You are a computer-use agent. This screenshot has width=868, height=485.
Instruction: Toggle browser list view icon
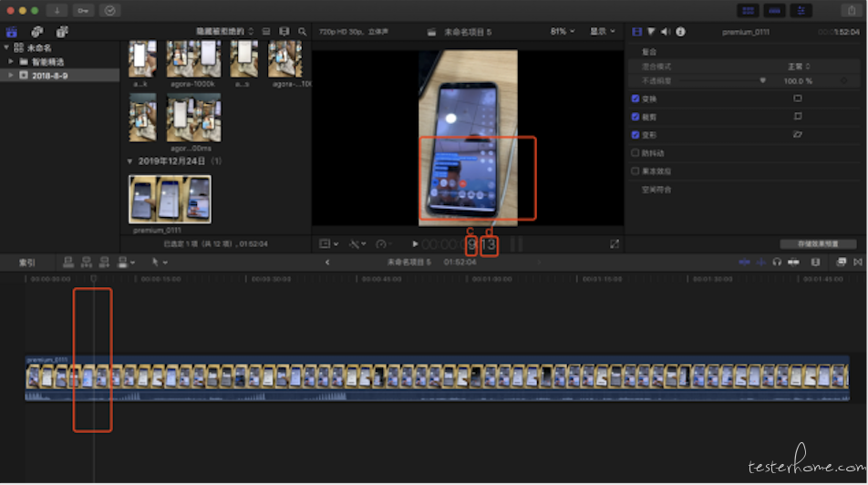tap(266, 32)
